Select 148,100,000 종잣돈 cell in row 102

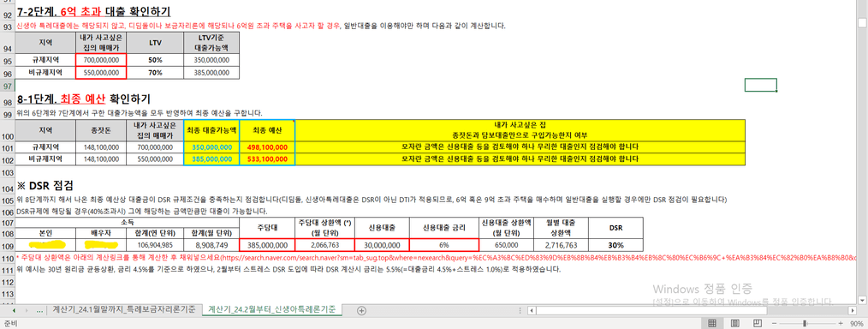click(101, 159)
